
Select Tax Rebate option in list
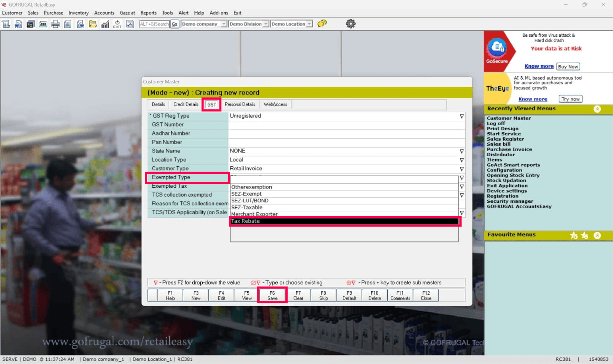pos(344,221)
